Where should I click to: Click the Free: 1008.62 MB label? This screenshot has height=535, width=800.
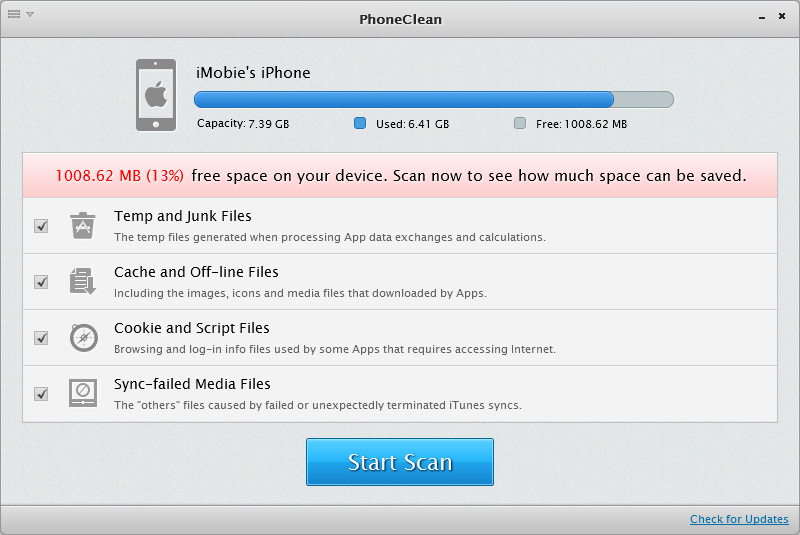(x=581, y=124)
